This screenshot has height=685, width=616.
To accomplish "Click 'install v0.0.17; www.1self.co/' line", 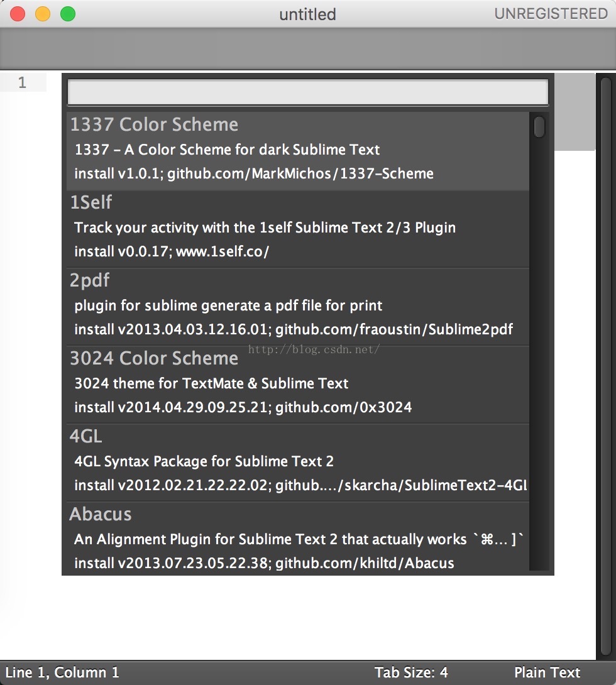I will (x=172, y=251).
